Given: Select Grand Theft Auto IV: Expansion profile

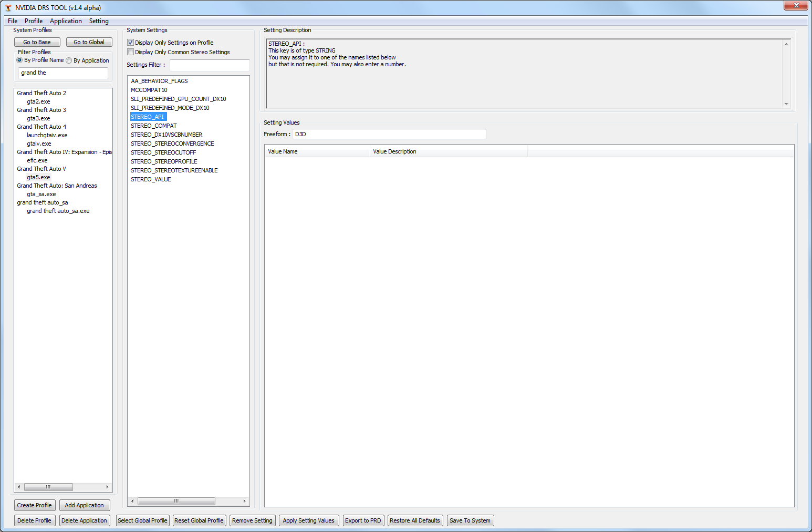Looking at the screenshot, I should pyautogui.click(x=64, y=152).
